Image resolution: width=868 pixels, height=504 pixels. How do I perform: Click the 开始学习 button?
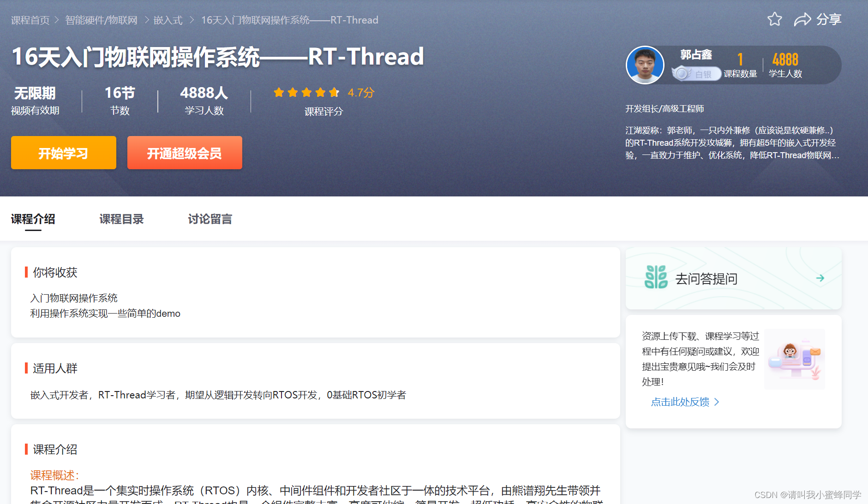64,153
